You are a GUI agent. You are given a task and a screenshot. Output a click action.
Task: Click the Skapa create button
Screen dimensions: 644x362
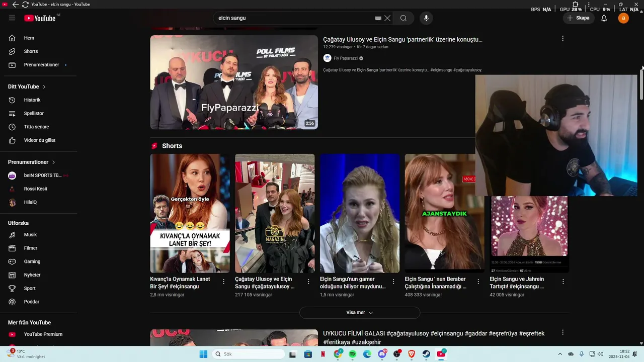(578, 18)
